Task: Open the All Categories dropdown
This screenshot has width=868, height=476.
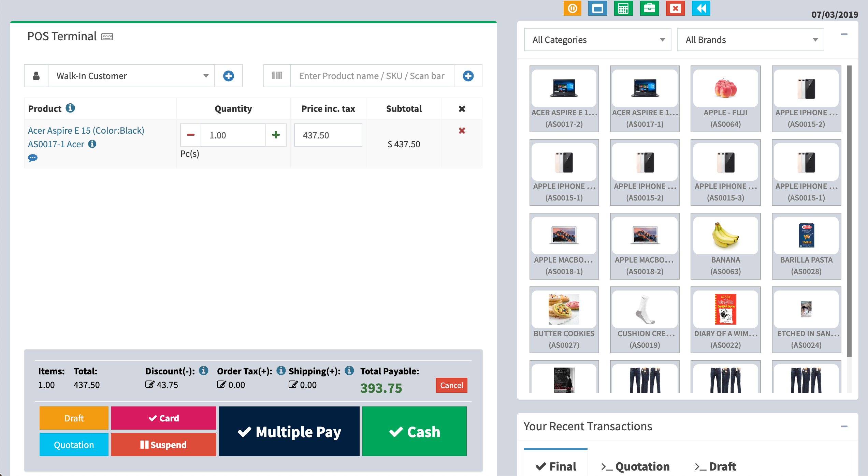Action: [x=598, y=40]
